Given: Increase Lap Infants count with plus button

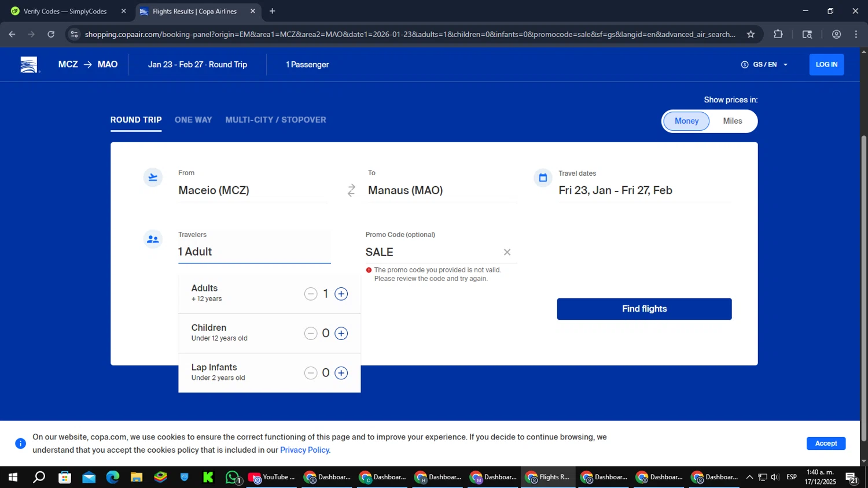Looking at the screenshot, I should click(x=341, y=373).
